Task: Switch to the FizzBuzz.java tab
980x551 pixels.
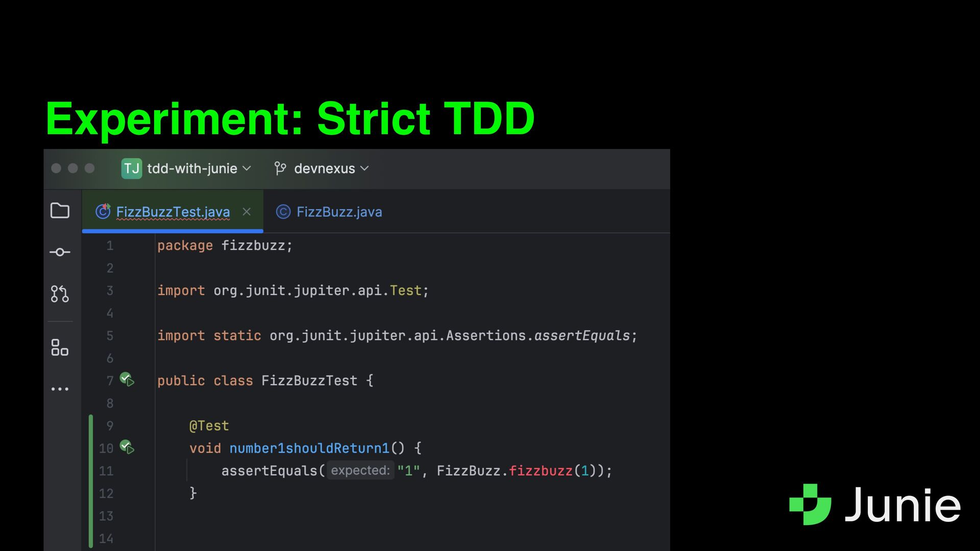Action: [x=338, y=212]
